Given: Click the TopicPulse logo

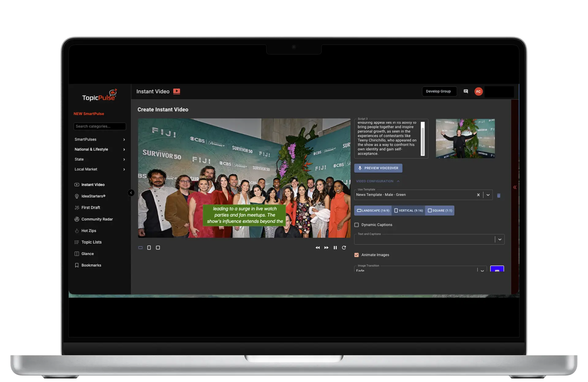Looking at the screenshot, I should coord(100,95).
